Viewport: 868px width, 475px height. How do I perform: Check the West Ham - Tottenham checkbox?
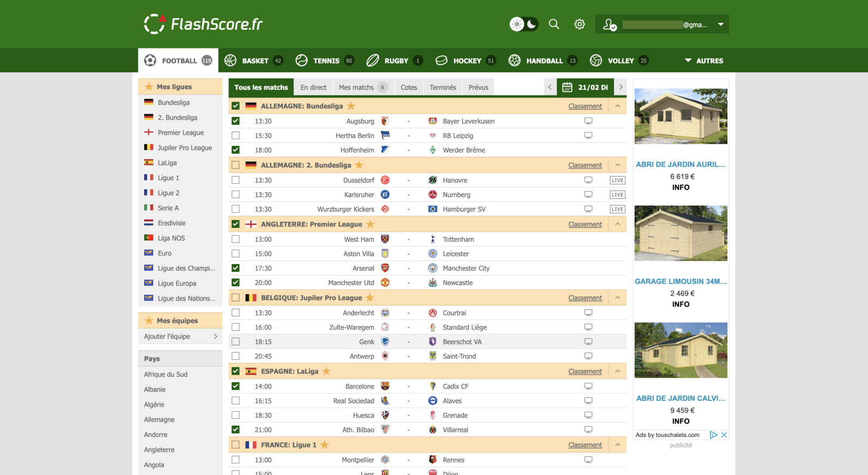[236, 239]
